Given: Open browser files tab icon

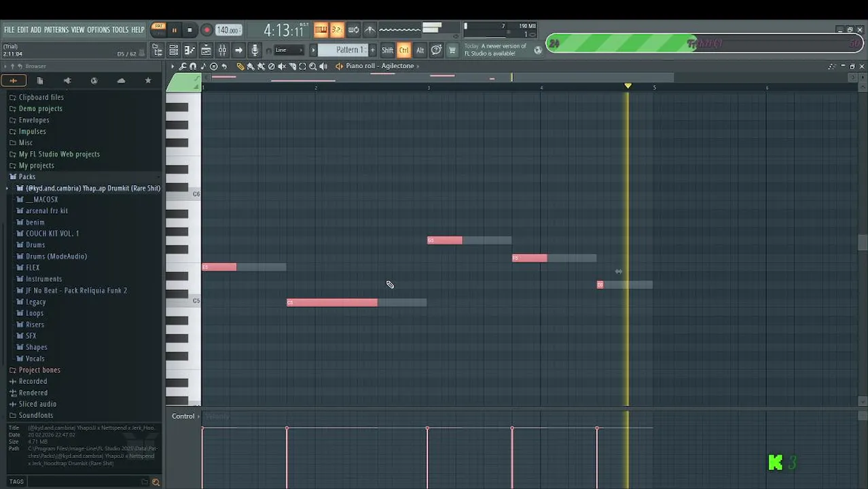Looking at the screenshot, I should (x=40, y=80).
